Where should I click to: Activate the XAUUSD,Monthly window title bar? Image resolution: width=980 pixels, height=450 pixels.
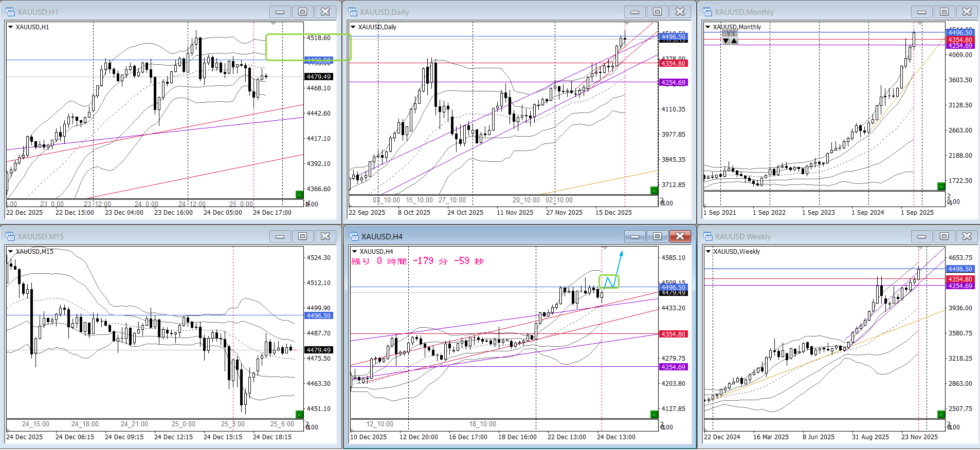802,12
